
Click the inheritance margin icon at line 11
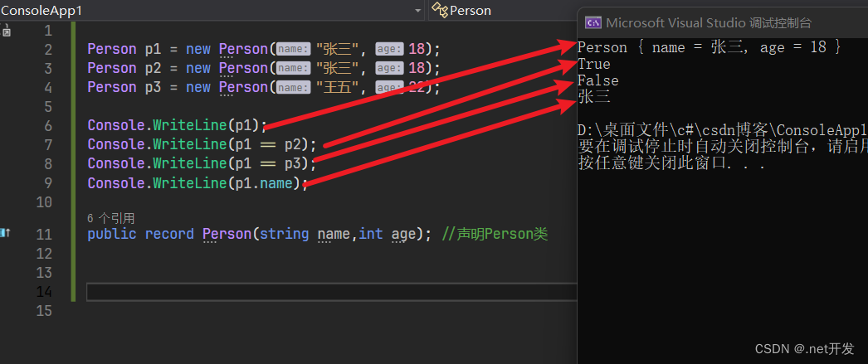(x=6, y=233)
